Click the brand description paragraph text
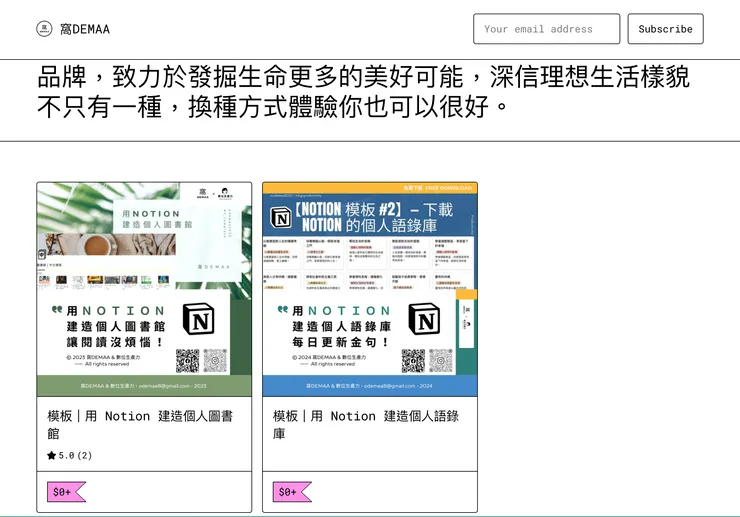Image resolution: width=740 pixels, height=517 pixels. [x=363, y=92]
